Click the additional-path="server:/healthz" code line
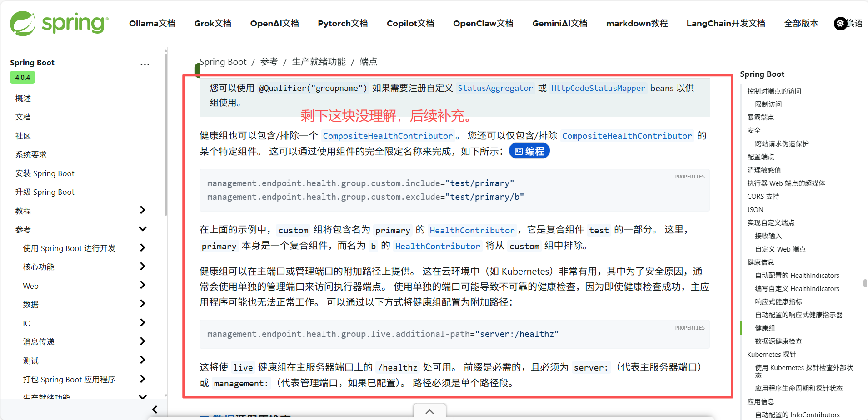 pos(383,334)
